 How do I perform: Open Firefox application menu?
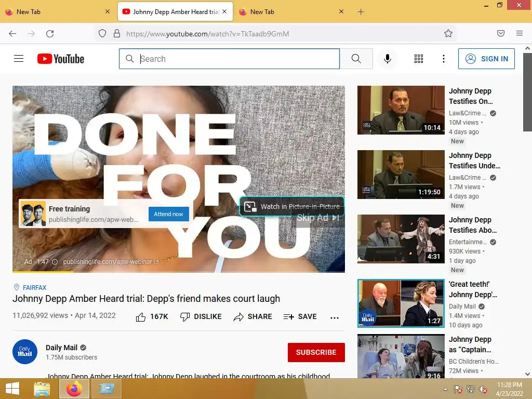pyautogui.click(x=520, y=33)
